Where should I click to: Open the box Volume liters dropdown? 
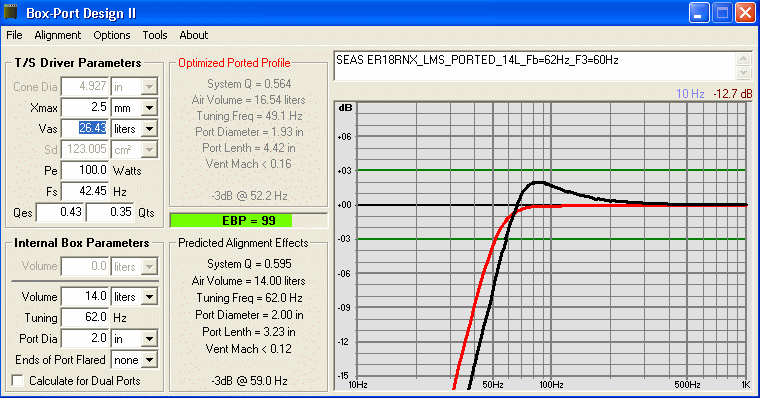[150, 296]
